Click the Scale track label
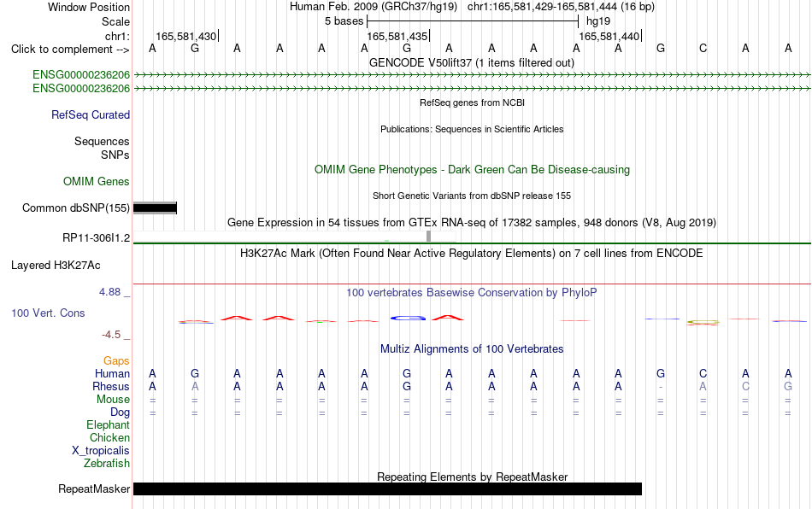This screenshot has width=812, height=509. pyautogui.click(x=115, y=21)
